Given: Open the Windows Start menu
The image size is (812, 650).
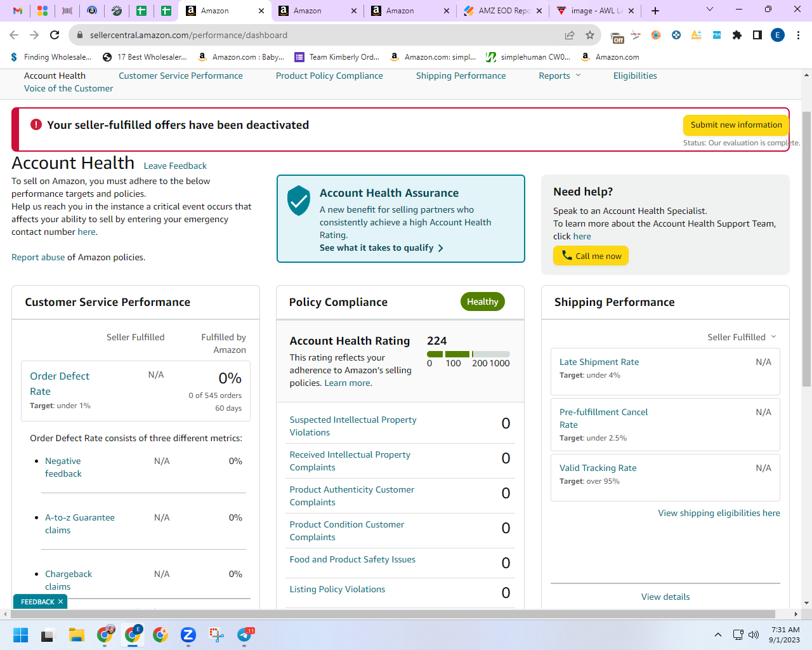Looking at the screenshot, I should [x=20, y=635].
